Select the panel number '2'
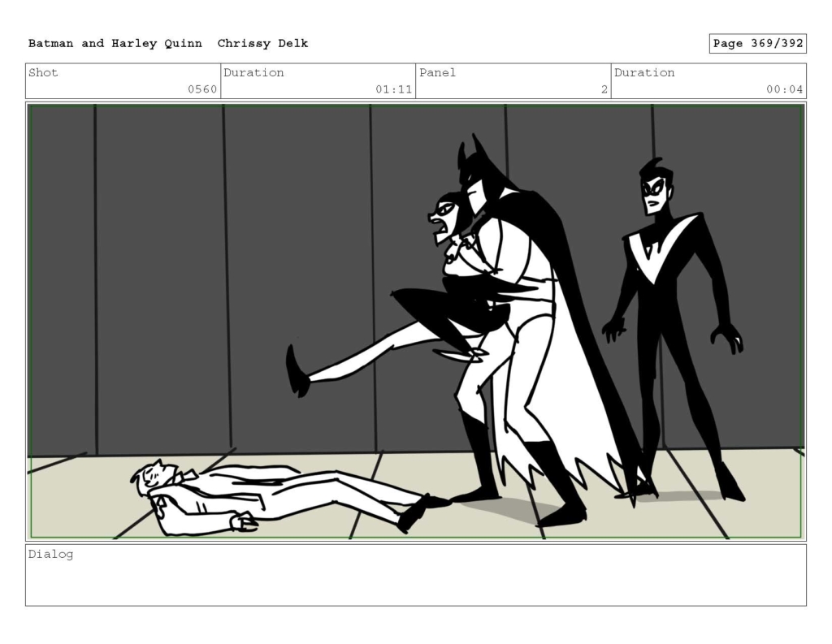 (604, 89)
